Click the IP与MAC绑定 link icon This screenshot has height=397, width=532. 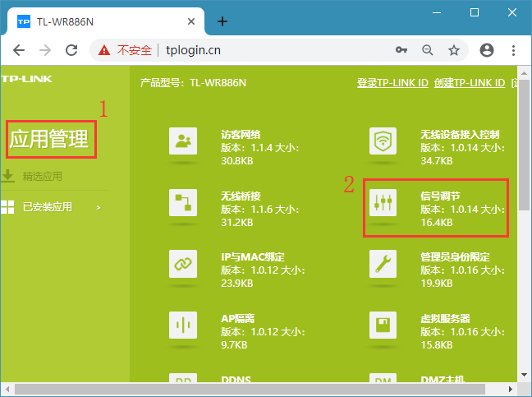coord(182,263)
